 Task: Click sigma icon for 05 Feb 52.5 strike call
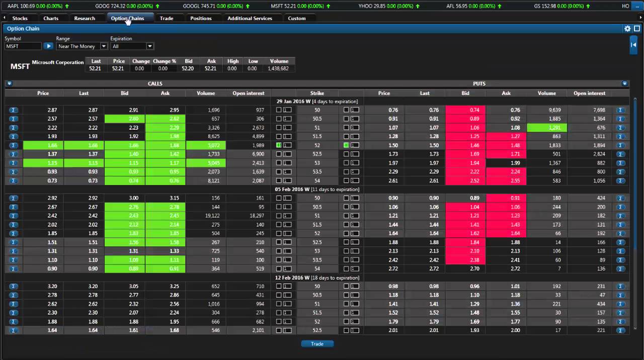14,242
